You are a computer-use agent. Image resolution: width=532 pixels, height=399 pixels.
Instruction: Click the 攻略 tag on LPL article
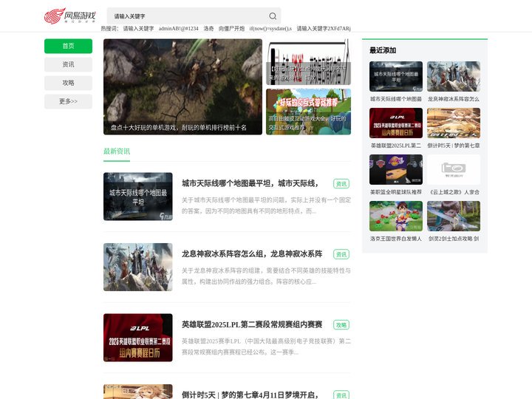point(341,325)
